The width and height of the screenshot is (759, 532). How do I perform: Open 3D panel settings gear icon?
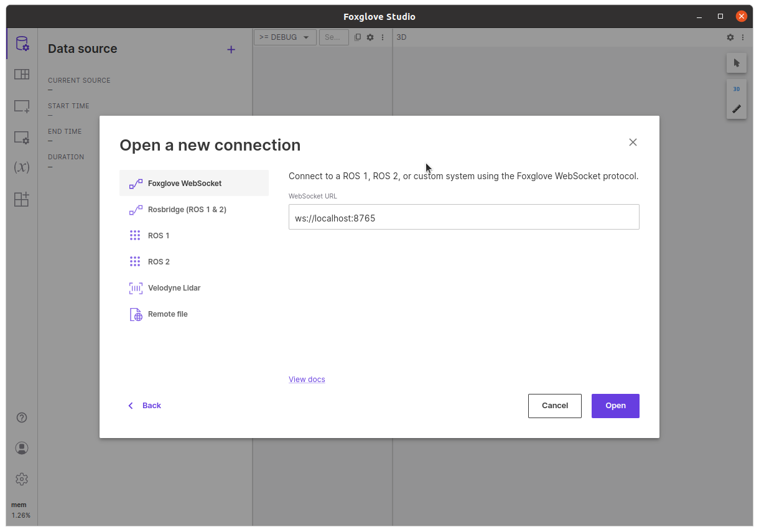(x=730, y=37)
